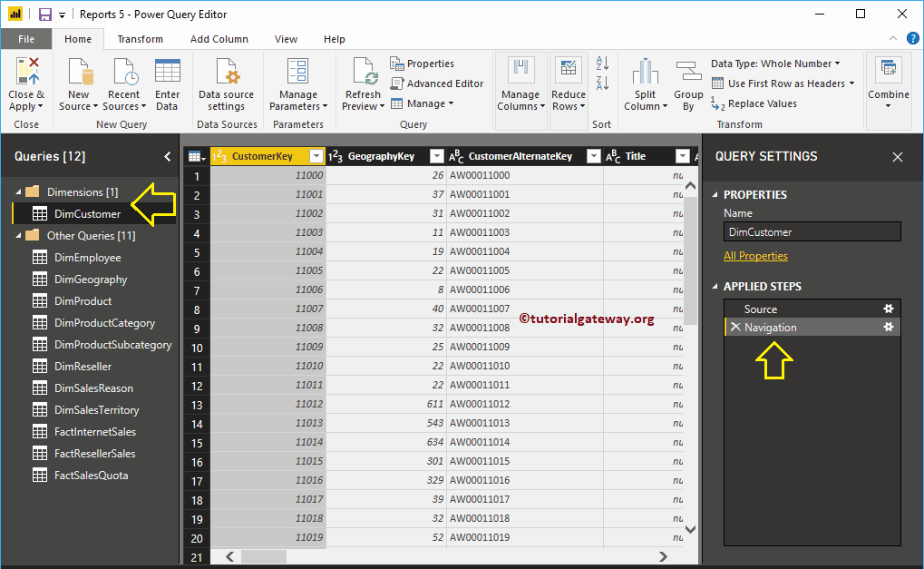Image resolution: width=924 pixels, height=569 pixels.
Task: Switch to the Transform ribbon tab
Action: point(140,39)
